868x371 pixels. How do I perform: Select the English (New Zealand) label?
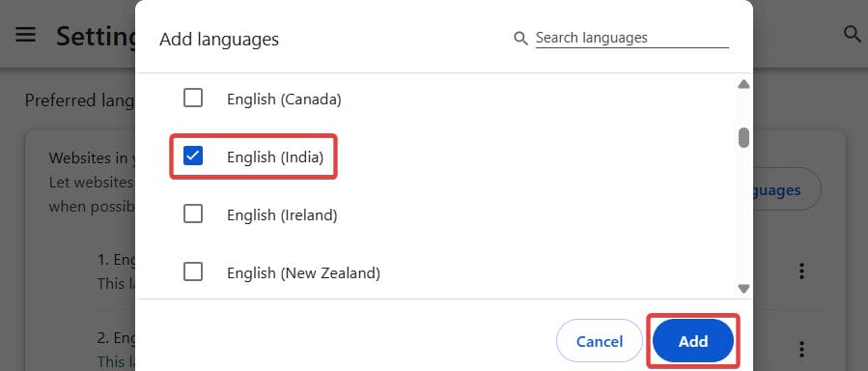(x=303, y=273)
